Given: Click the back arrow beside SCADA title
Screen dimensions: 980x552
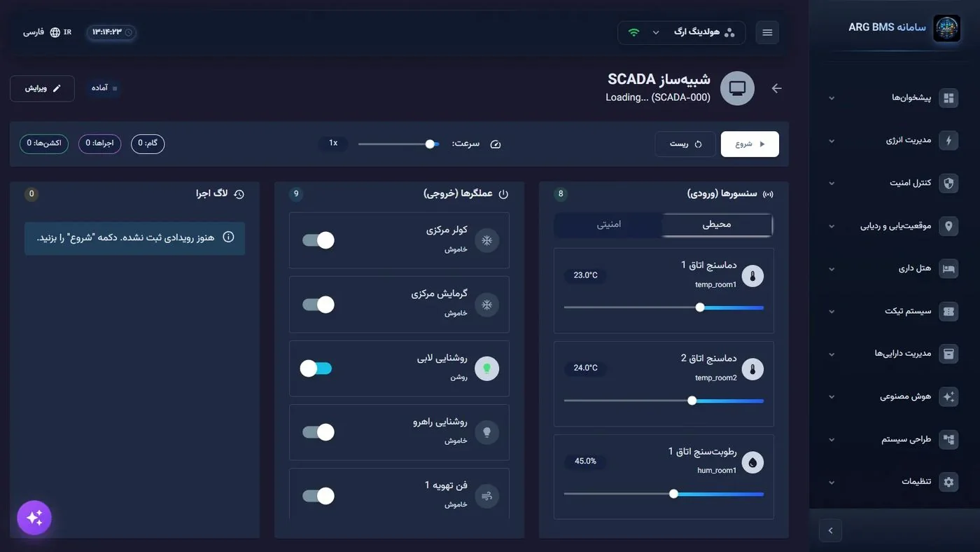Looking at the screenshot, I should coord(776,88).
